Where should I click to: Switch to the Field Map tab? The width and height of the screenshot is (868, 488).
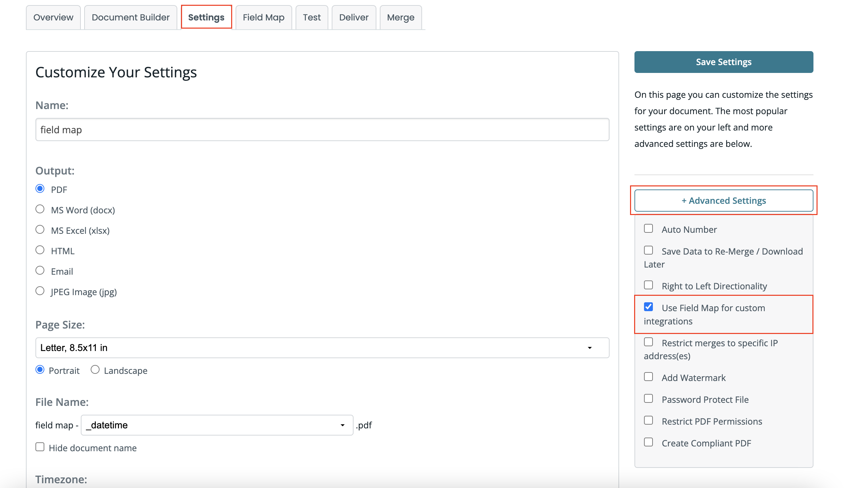pos(263,17)
